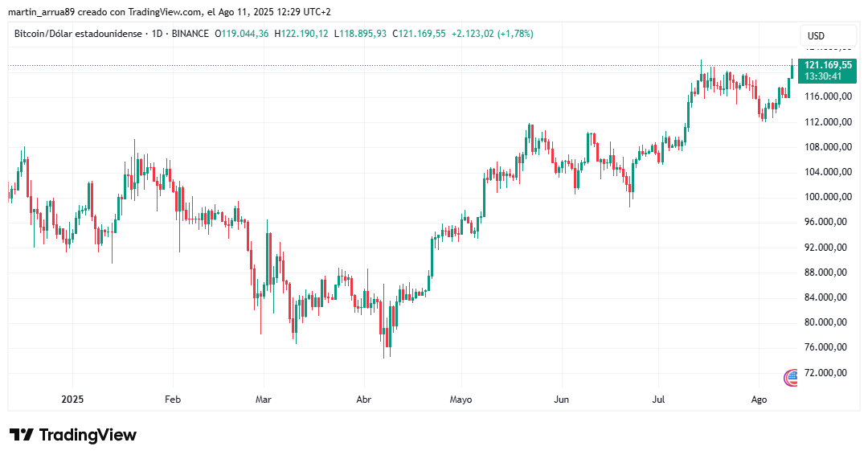Click the 100.000,00 price scale label

[828, 197]
